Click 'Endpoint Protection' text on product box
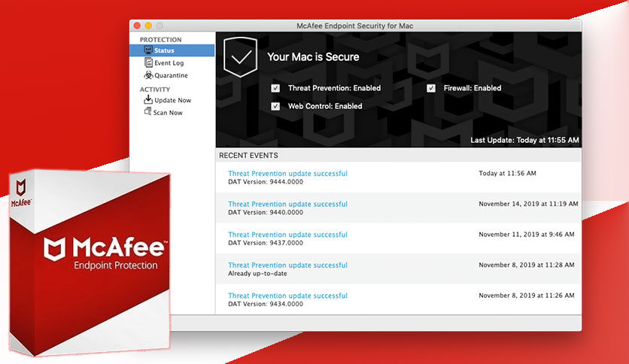Viewport: 629px width, 364px height. pos(116,265)
